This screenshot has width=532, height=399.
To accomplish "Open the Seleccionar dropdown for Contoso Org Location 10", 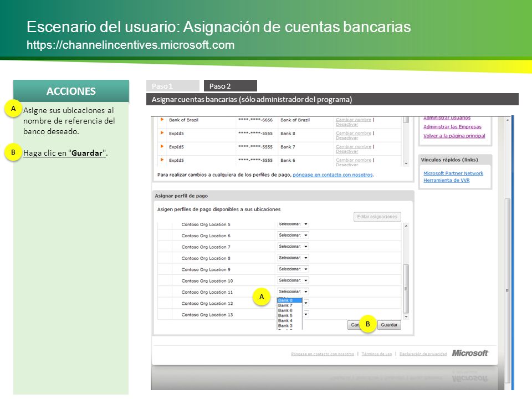I will (293, 280).
